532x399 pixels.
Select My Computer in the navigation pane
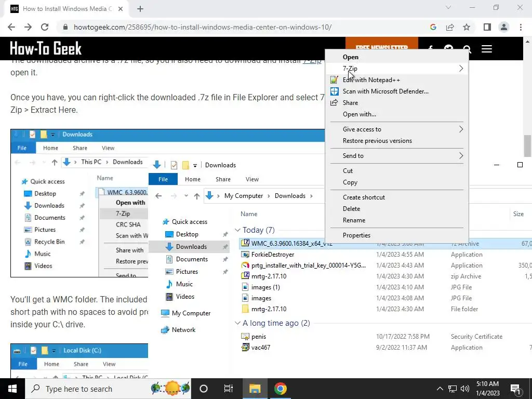(191, 313)
